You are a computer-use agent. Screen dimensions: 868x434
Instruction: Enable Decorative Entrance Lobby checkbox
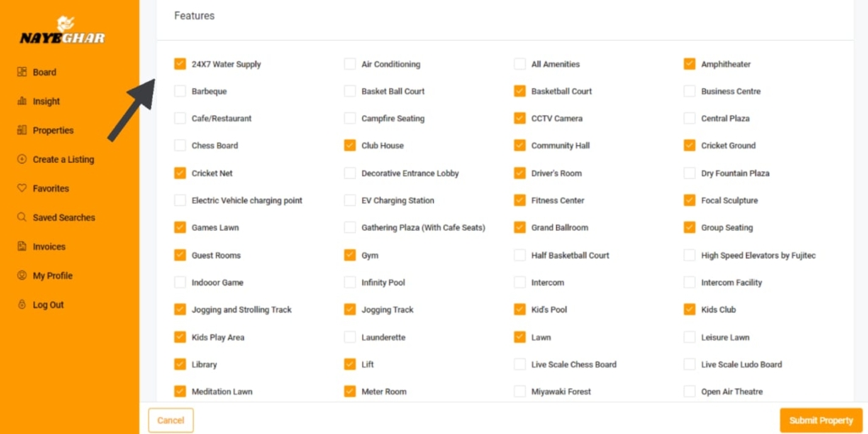tap(350, 173)
